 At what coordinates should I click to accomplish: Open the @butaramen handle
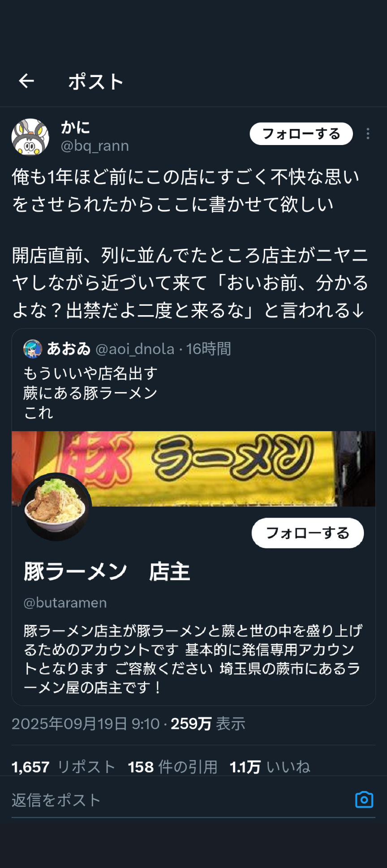(65, 603)
